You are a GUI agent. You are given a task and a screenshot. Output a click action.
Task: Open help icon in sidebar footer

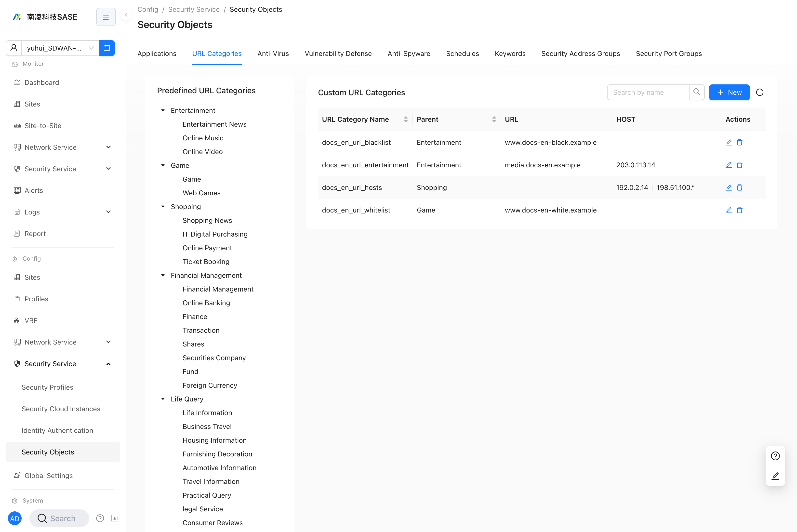(100, 519)
